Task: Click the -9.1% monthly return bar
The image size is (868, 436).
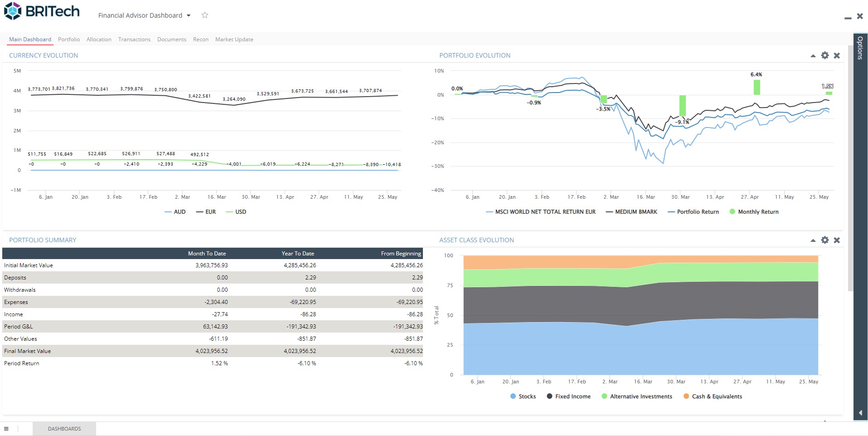Action: [x=683, y=106]
